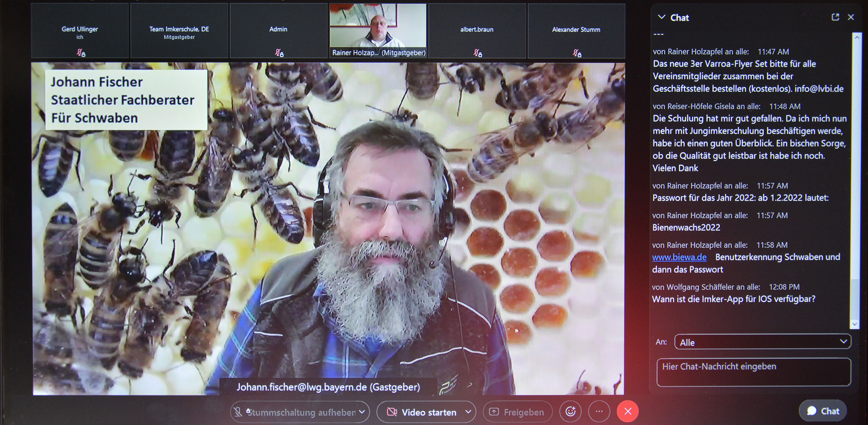
Task: Open audio options arrow beside Stummschaltung aufheben
Action: point(362,412)
